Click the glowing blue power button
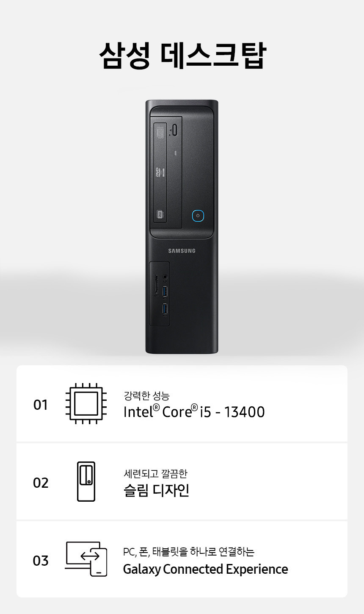Screen dimensions: 364x614 coord(198,216)
